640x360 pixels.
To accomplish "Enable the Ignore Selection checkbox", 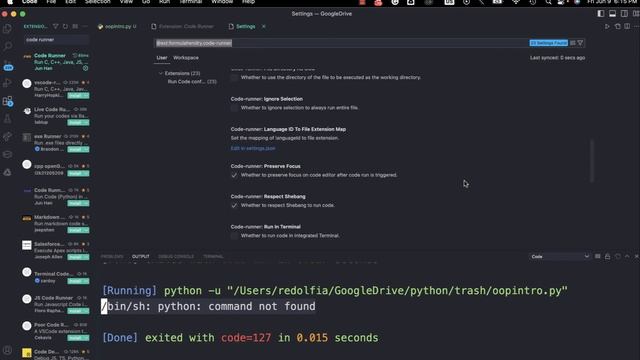I will point(234,108).
